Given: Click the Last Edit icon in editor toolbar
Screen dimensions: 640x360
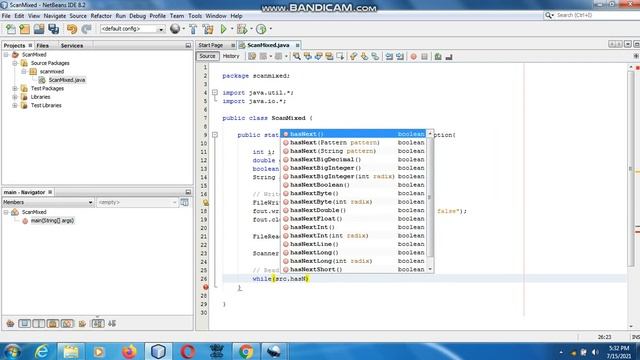Looking at the screenshot, I should point(252,56).
